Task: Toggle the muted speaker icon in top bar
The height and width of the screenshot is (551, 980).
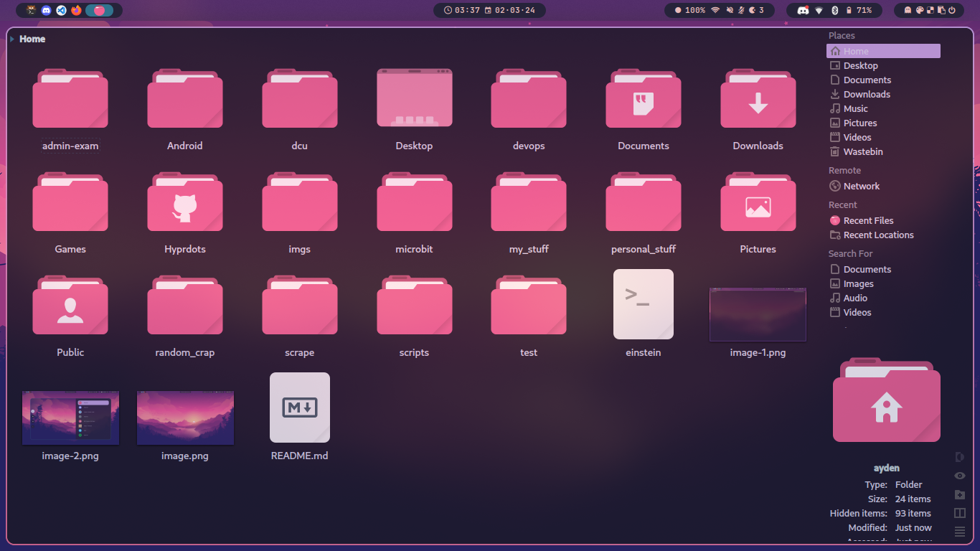Action: 730,10
